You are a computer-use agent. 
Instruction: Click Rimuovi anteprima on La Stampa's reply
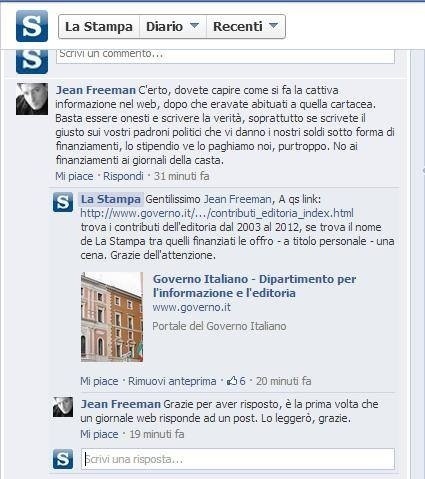172,381
